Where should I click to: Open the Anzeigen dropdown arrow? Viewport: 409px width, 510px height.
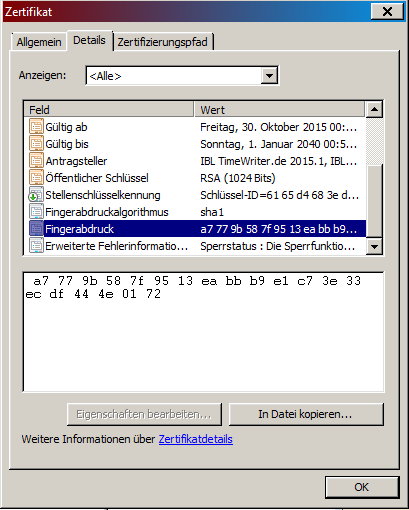click(x=269, y=76)
